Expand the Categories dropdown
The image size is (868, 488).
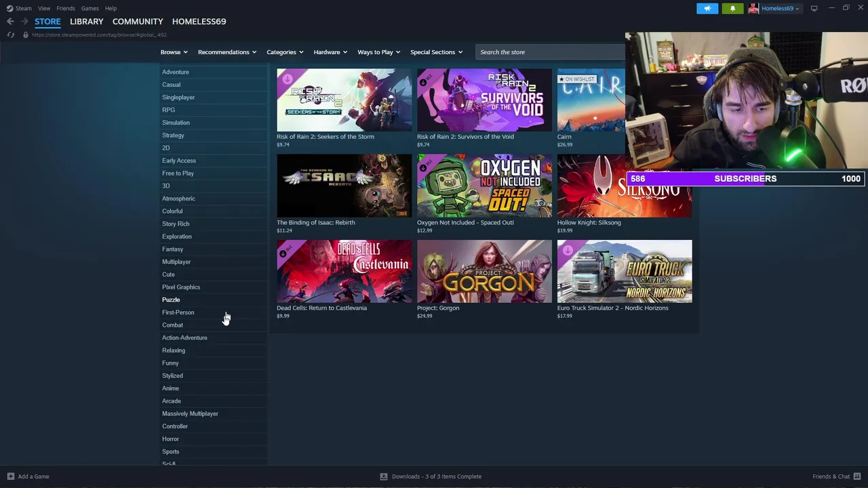click(x=285, y=52)
